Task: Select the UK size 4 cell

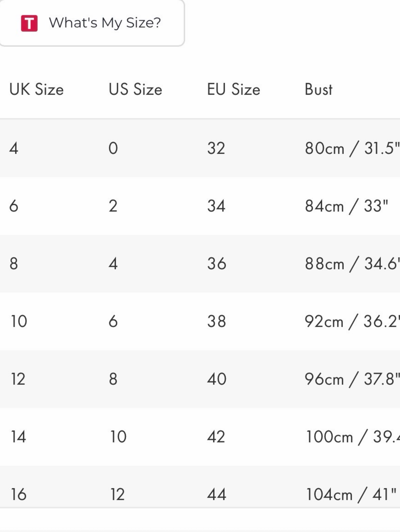Action: click(x=14, y=148)
